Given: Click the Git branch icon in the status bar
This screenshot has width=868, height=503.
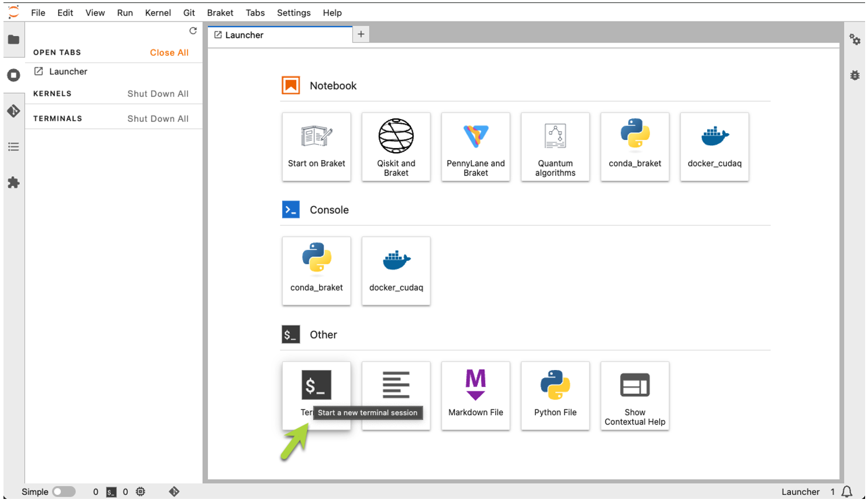Looking at the screenshot, I should (174, 491).
